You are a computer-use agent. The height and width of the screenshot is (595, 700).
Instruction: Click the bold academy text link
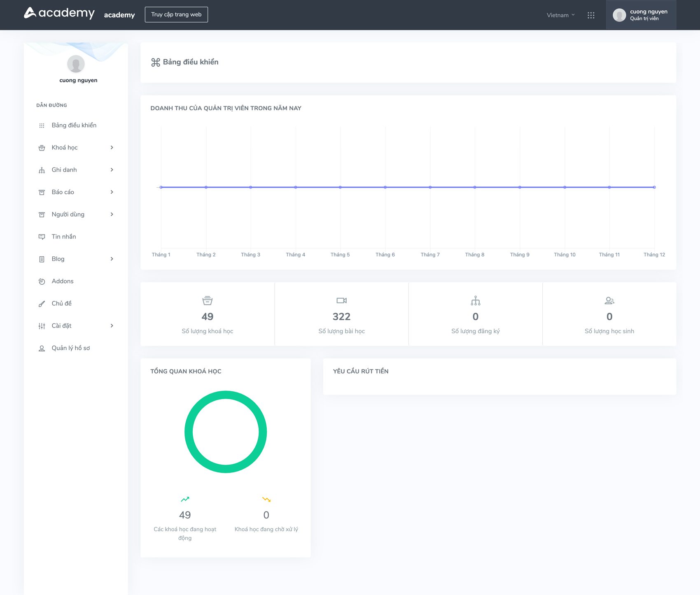click(119, 15)
